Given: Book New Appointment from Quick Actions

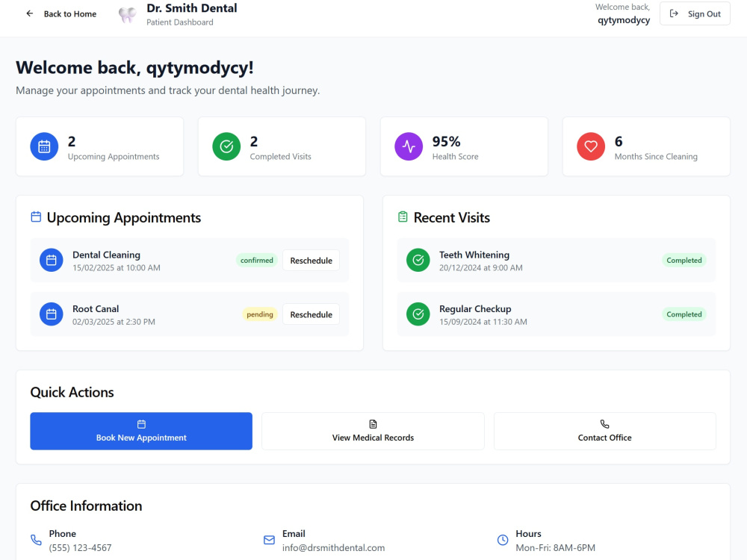Looking at the screenshot, I should (x=141, y=431).
